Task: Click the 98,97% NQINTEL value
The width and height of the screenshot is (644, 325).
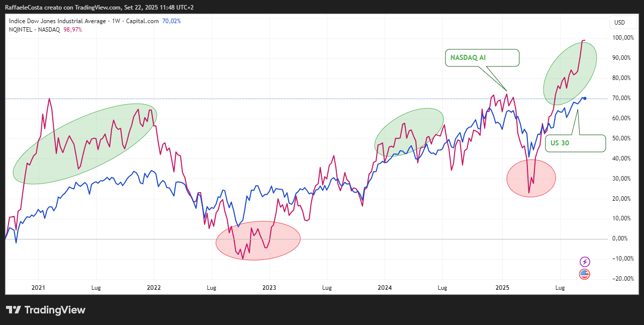Action: [x=72, y=30]
